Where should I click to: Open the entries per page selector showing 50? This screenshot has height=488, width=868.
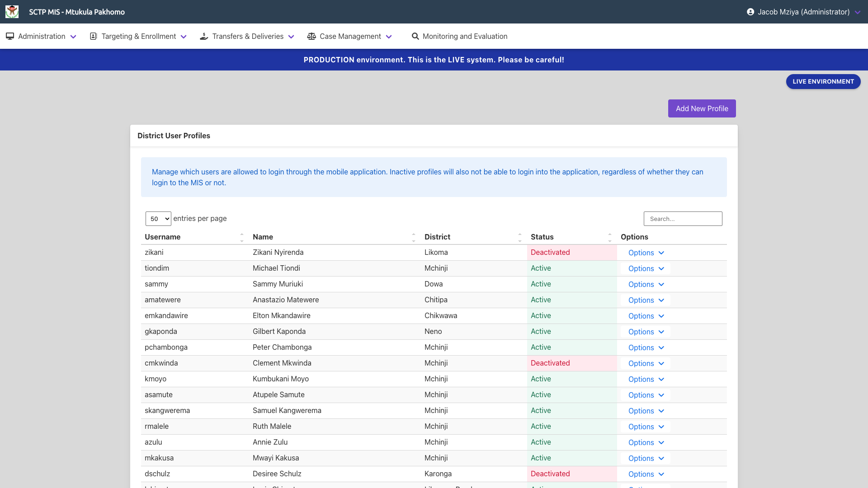[158, 219]
